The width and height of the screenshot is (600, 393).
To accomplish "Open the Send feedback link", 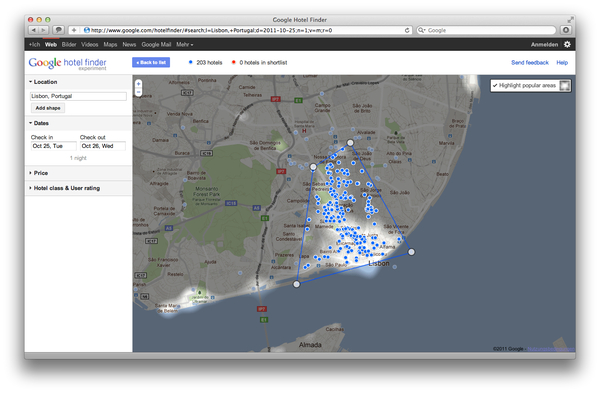I will pos(530,62).
